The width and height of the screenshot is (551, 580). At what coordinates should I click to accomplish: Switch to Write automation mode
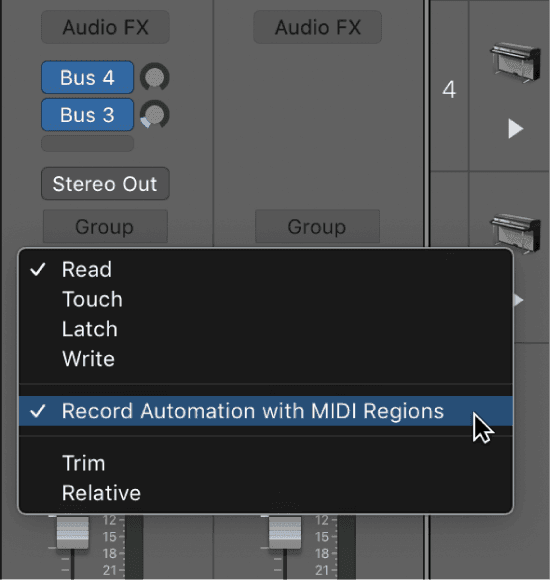pos(266,359)
